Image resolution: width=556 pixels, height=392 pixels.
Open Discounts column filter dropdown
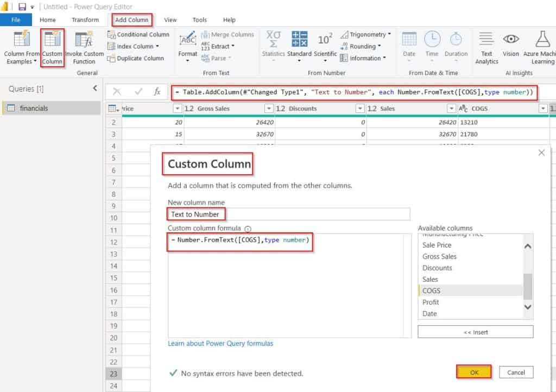pyautogui.click(x=360, y=109)
